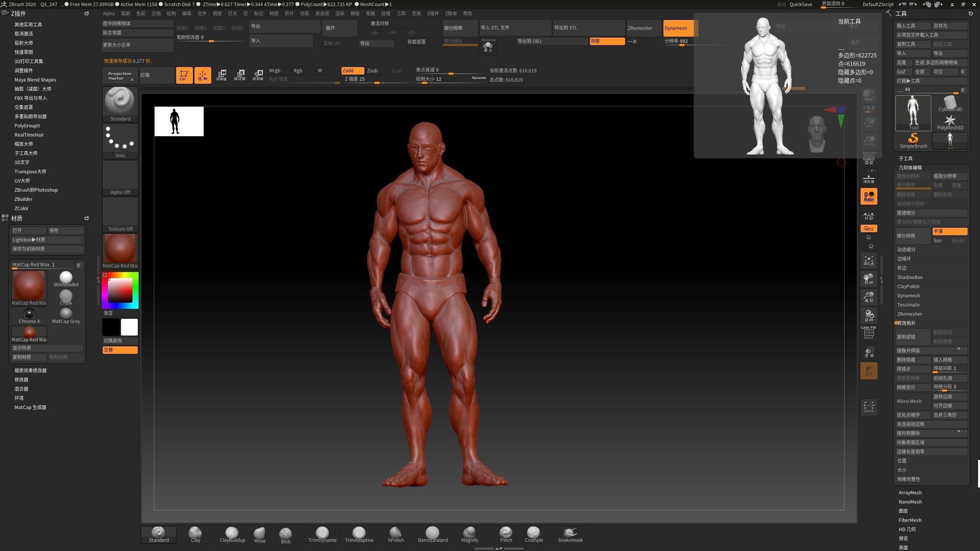Expand the Dynamic Subdivision (动态细分) section
Image resolution: width=980 pixels, height=551 pixels.
click(x=906, y=249)
